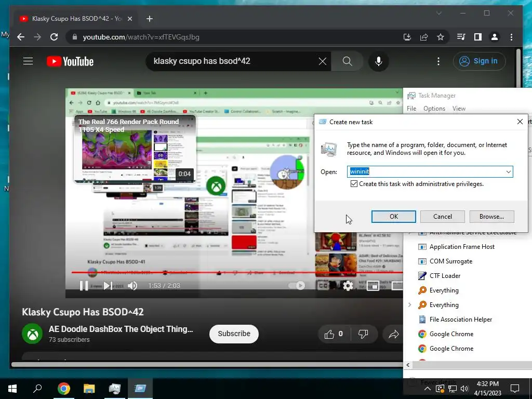Screen dimensions: 532x399
Task: Enable miniplayer mode icon
Action: click(373, 286)
